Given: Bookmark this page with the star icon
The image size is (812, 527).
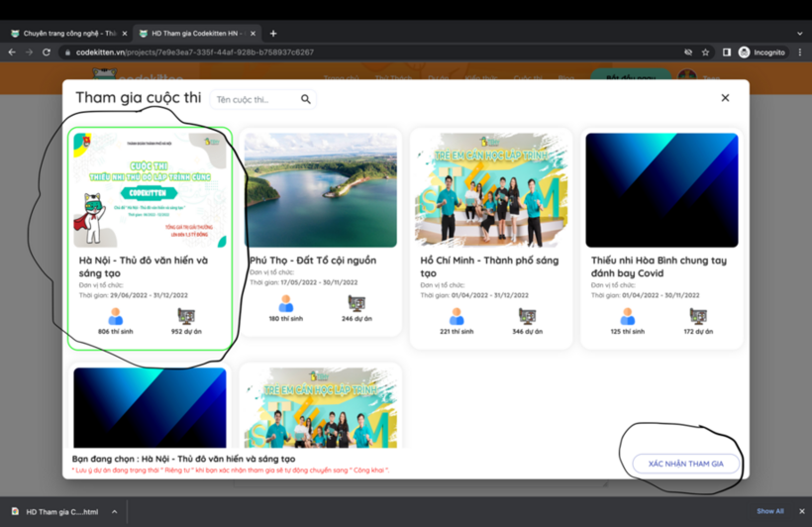Looking at the screenshot, I should coord(706,53).
